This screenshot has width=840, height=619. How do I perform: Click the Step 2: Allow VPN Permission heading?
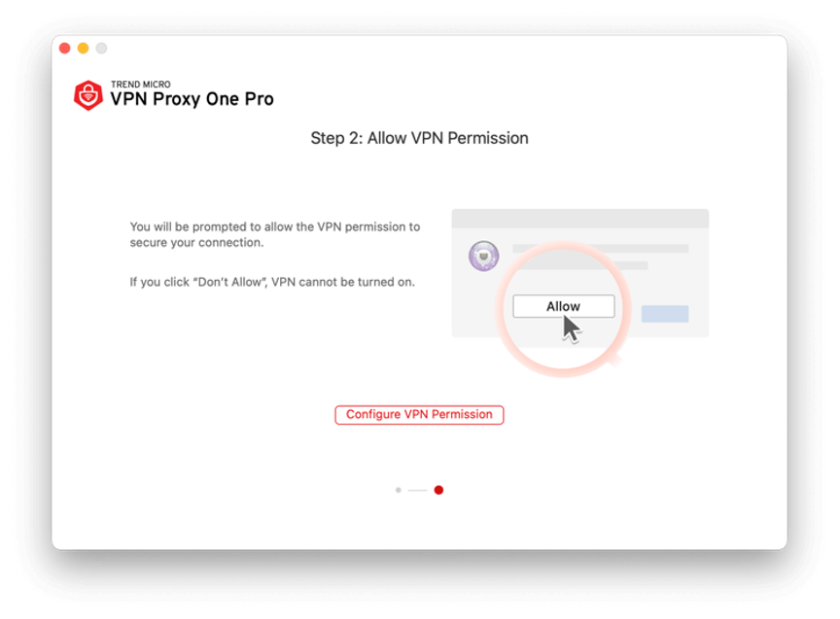pos(419,138)
